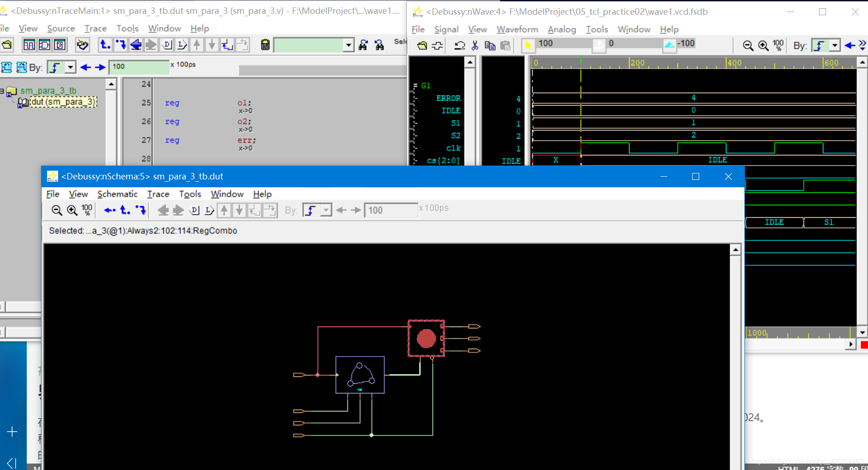The height and width of the screenshot is (470, 868).
Task: Click the trace driver D icon in nTrace
Action: point(166,45)
